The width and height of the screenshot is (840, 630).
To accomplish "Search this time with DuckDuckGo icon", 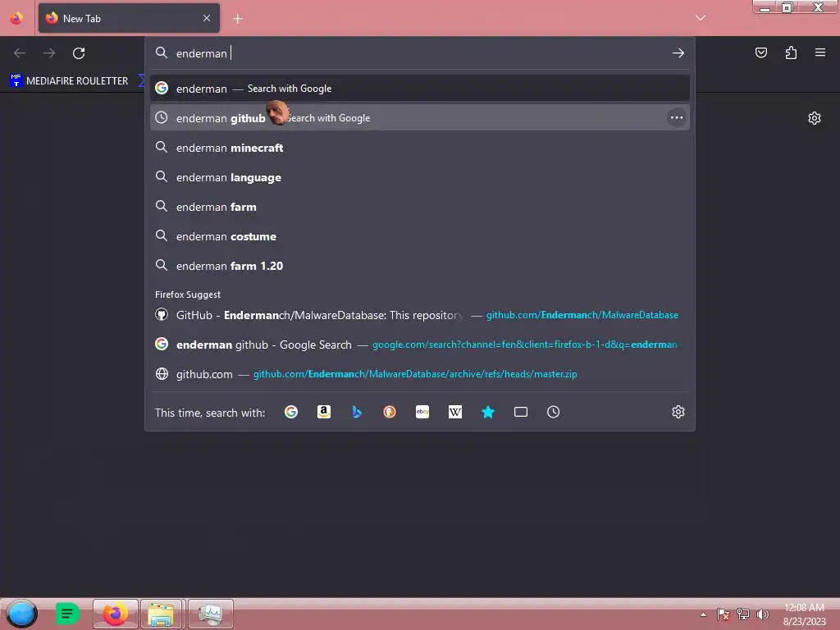I will [390, 412].
